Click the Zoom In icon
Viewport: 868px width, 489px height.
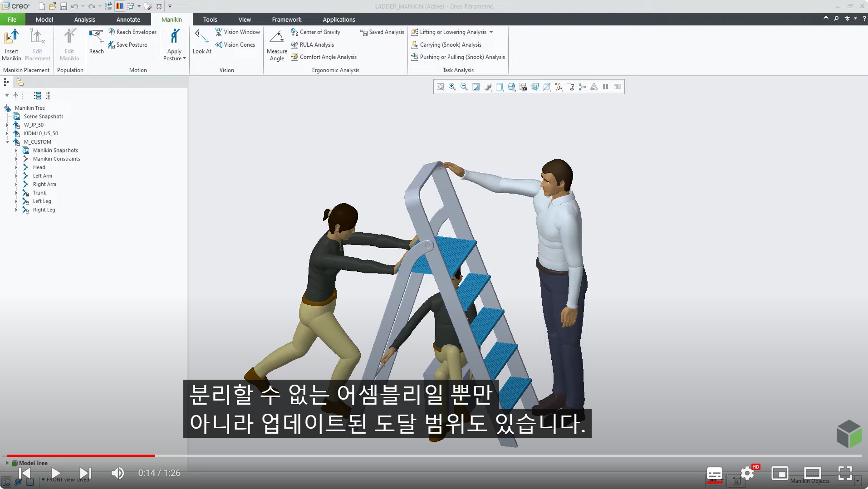click(452, 87)
